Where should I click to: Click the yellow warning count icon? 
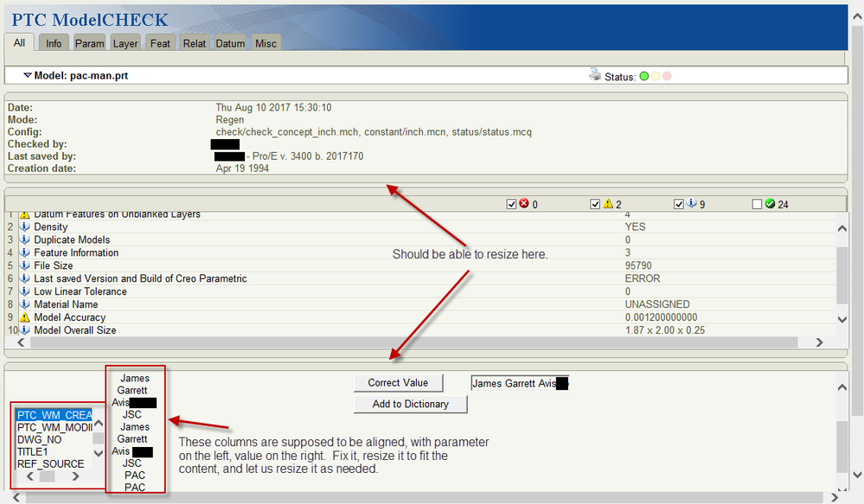coord(608,203)
